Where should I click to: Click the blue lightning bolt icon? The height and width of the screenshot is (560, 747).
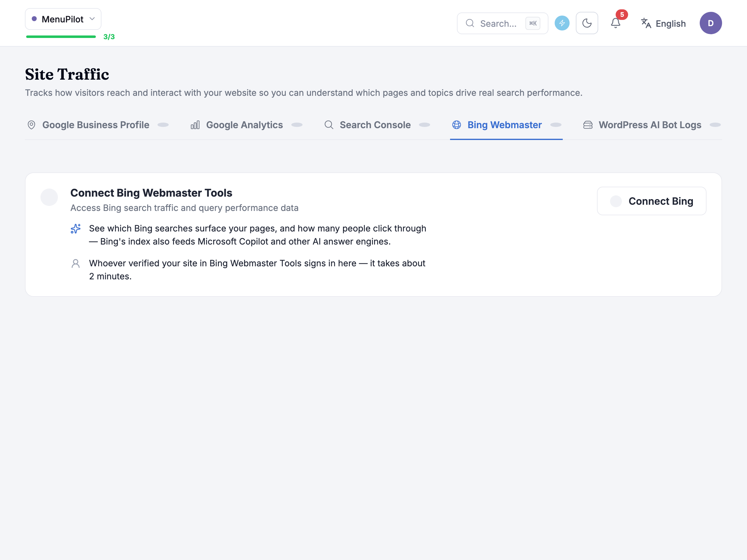coord(562,23)
